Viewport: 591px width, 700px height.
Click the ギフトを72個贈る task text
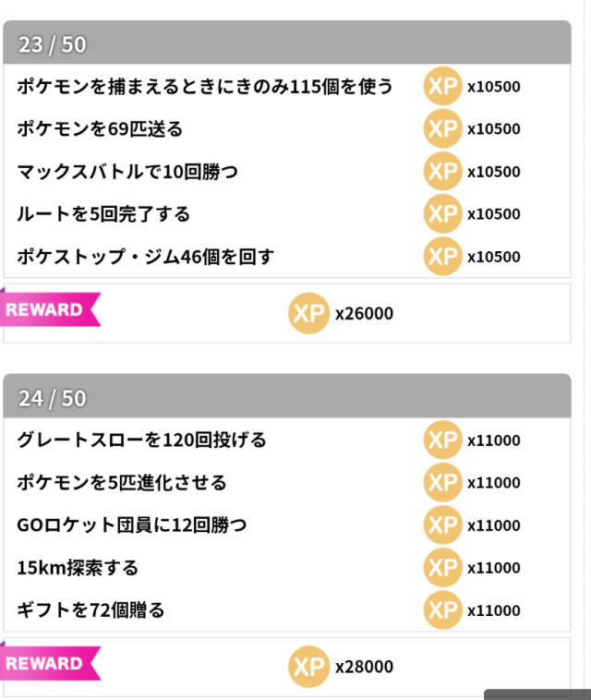(90, 609)
